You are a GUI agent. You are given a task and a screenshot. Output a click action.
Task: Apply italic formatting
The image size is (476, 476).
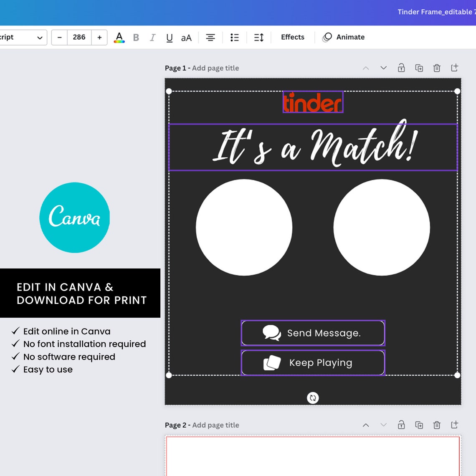coord(152,37)
